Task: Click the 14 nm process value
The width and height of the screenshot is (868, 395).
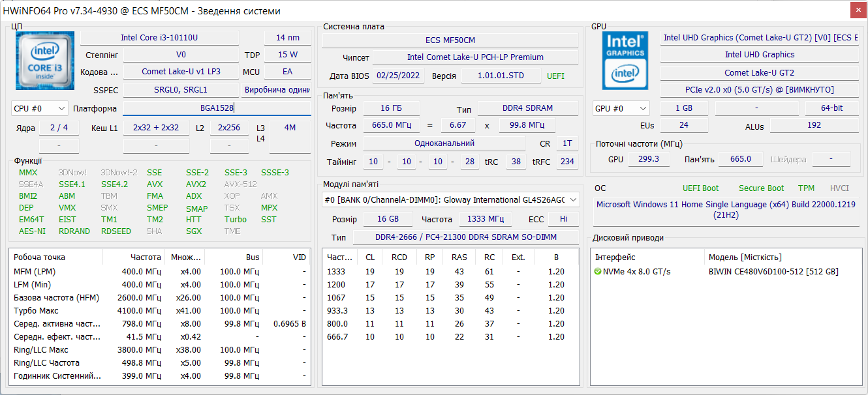Action: tap(288, 38)
